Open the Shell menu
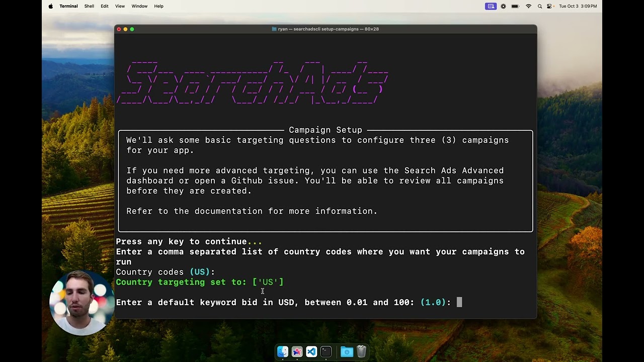The height and width of the screenshot is (362, 644). (x=89, y=6)
